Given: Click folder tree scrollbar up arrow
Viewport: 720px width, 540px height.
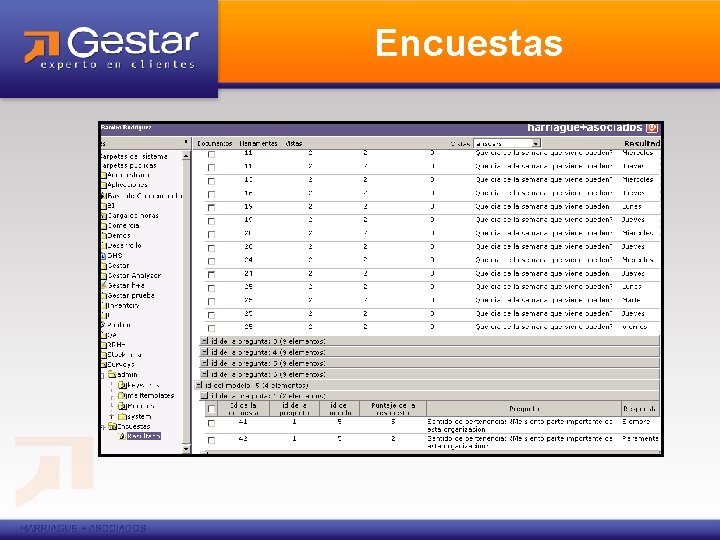Looking at the screenshot, I should click(x=186, y=156).
